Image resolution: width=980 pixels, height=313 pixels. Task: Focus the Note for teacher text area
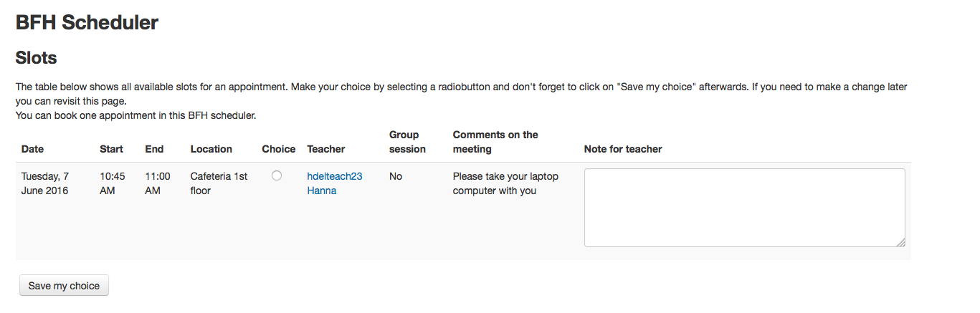click(744, 208)
